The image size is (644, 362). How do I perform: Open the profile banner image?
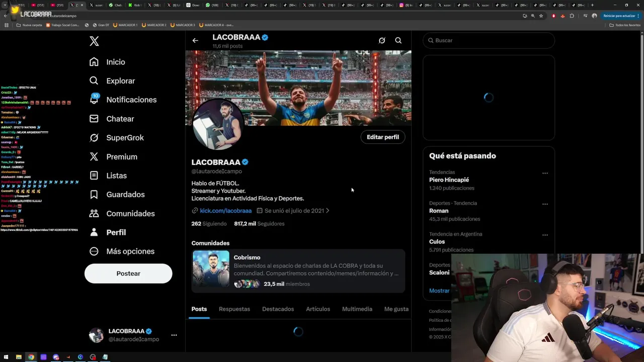(x=298, y=88)
